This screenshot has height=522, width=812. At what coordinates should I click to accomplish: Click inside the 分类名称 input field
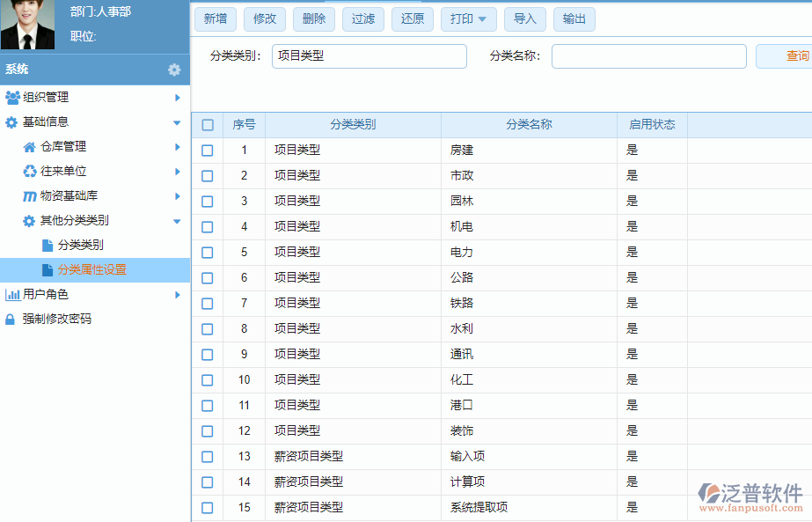648,56
